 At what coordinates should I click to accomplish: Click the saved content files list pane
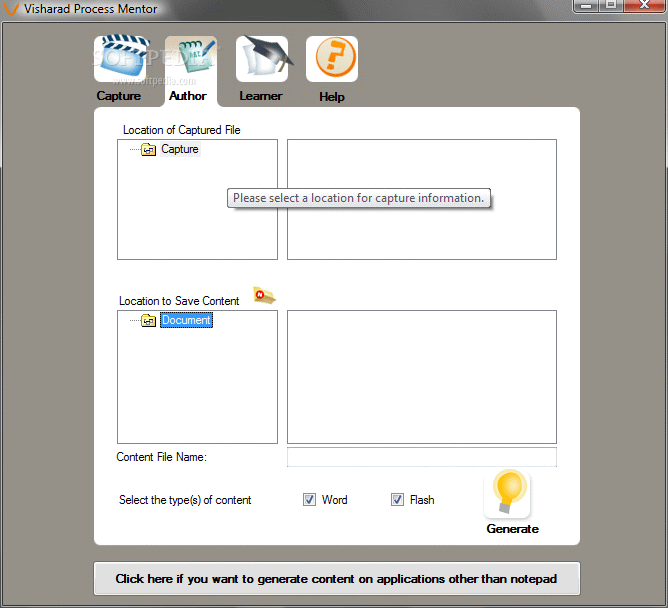pos(422,377)
